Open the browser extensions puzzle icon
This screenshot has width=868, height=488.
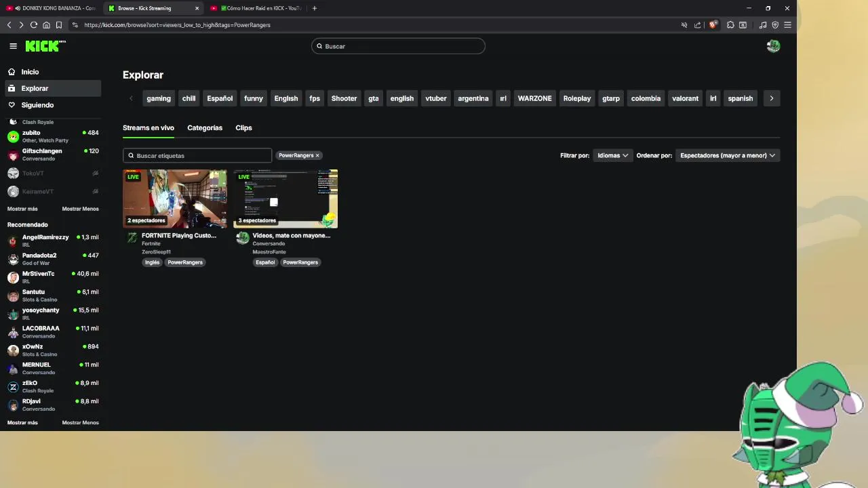[730, 25]
